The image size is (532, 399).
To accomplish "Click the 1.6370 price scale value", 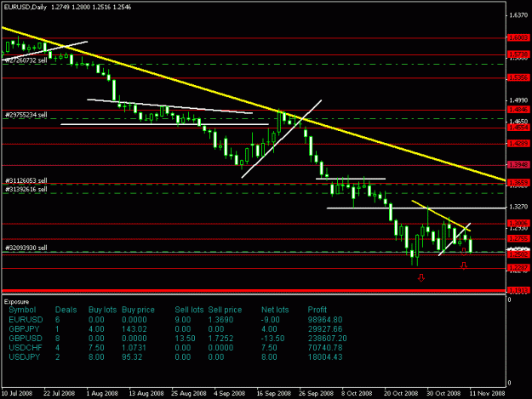I will [x=518, y=15].
